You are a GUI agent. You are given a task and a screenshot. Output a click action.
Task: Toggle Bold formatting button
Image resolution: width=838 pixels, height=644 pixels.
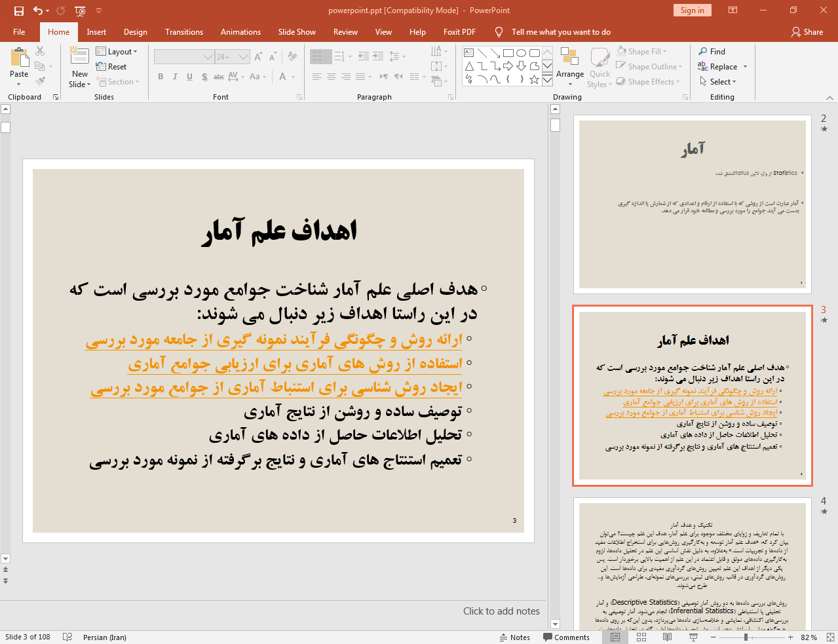pyautogui.click(x=161, y=77)
